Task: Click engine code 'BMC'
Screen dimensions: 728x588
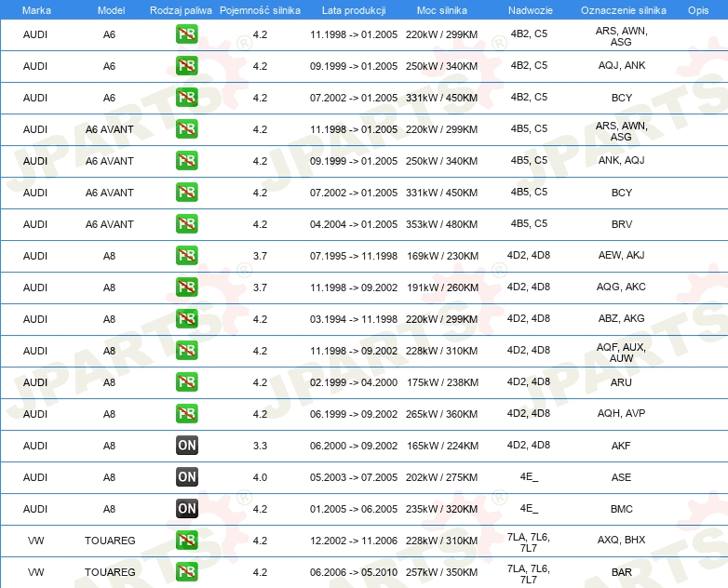Action: (x=621, y=509)
